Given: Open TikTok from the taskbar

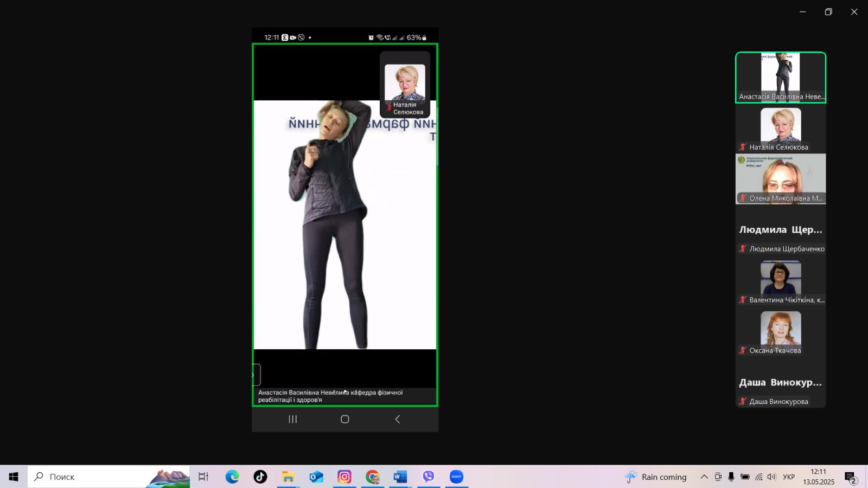Looking at the screenshot, I should [x=260, y=477].
